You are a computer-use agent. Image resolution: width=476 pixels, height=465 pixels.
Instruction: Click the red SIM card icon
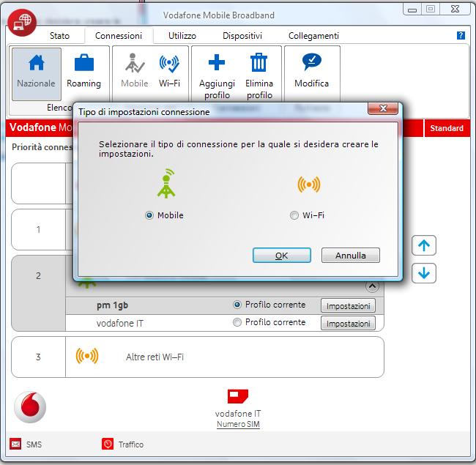238,396
